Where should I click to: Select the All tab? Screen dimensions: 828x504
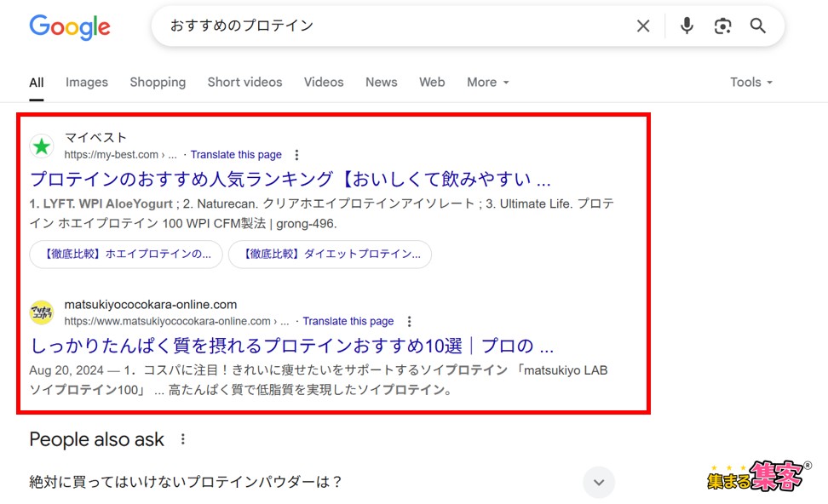click(37, 83)
